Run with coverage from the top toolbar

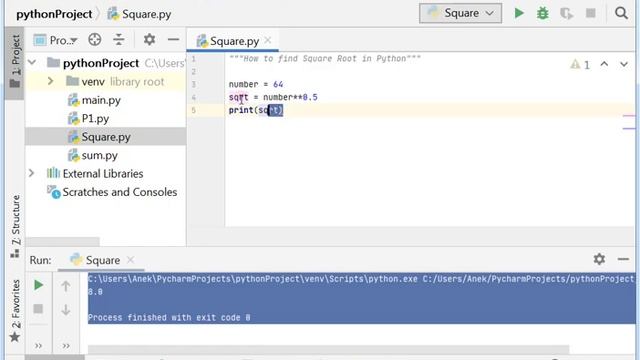point(566,13)
